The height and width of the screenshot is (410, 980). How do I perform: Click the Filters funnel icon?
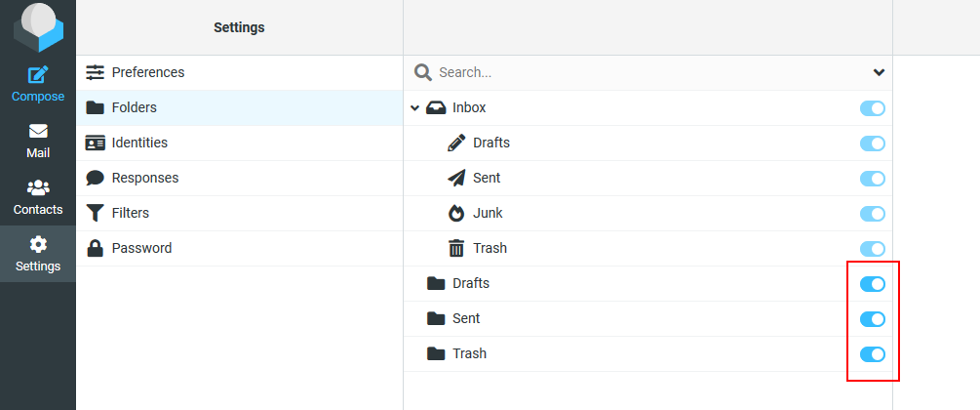click(95, 213)
